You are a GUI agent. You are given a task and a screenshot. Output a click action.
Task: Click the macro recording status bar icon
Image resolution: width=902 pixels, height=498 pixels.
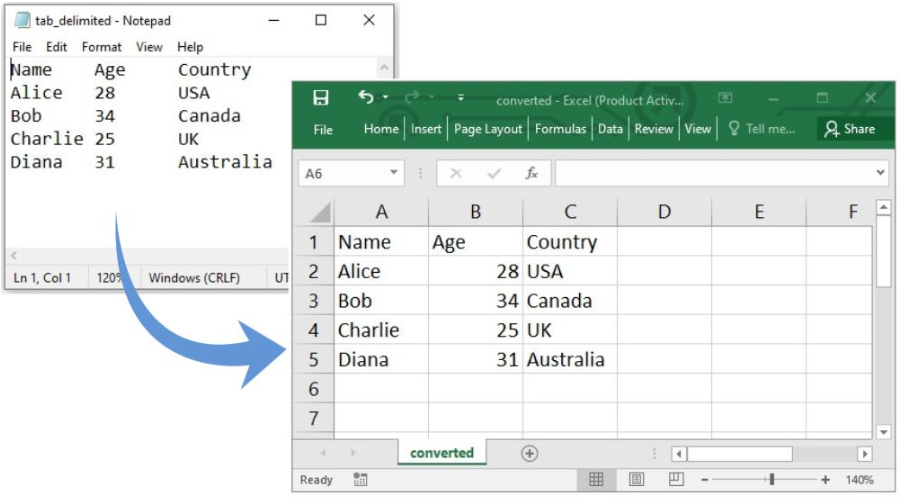tap(360, 480)
